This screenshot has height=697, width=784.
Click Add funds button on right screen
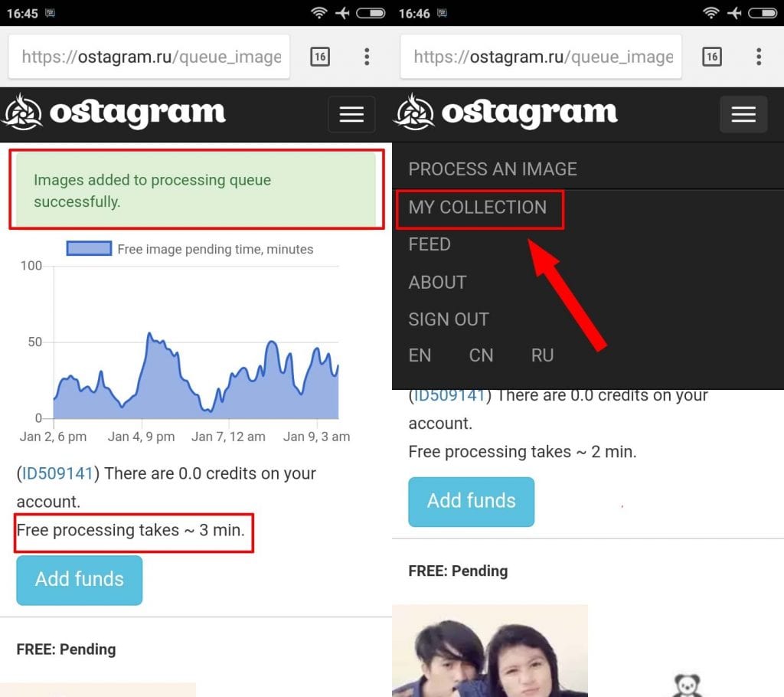(x=472, y=502)
